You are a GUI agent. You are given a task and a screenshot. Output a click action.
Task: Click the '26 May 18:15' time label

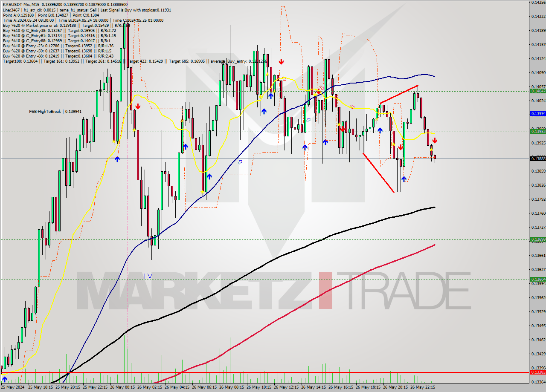coord(368,388)
